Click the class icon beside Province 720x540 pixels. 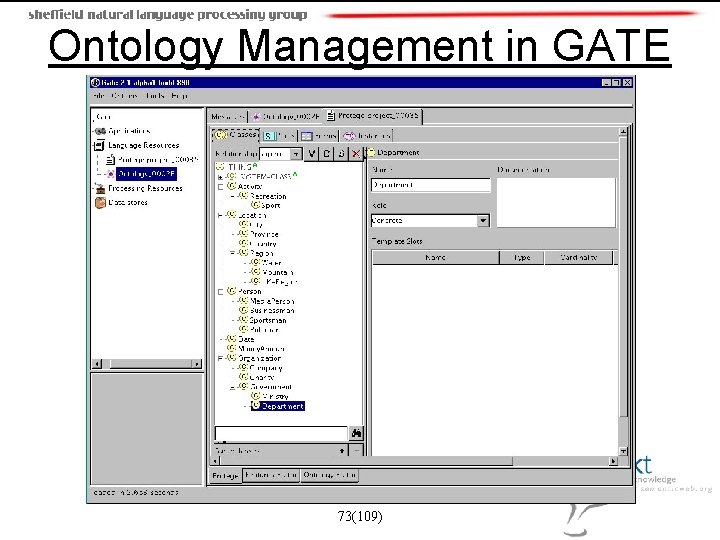coord(244,234)
